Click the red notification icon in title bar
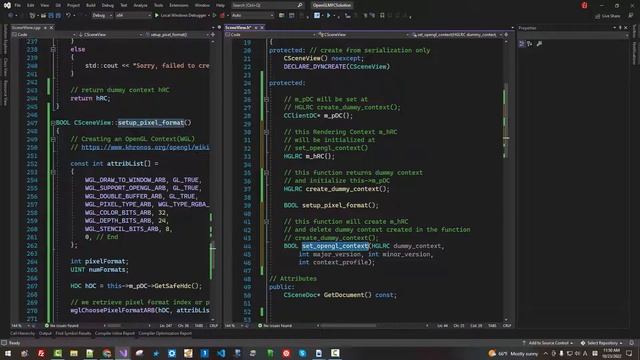Viewport: 640px width, 360px height. (584, 5)
